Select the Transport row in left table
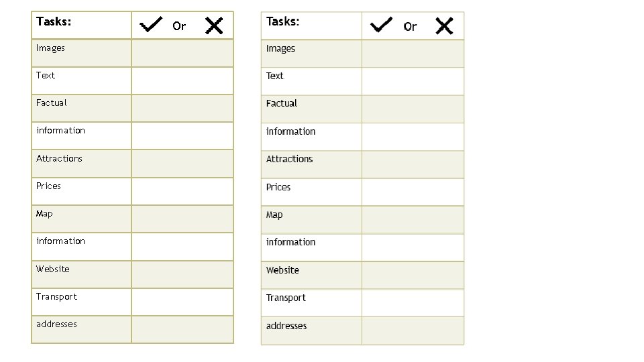644x362 pixels. [132, 302]
